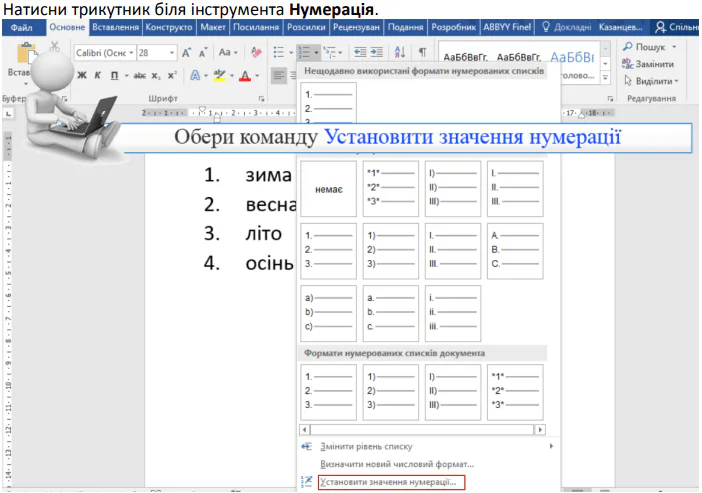The width and height of the screenshot is (702, 493).
Task: Expand the Numbering dropdown arrow
Action: 317,52
